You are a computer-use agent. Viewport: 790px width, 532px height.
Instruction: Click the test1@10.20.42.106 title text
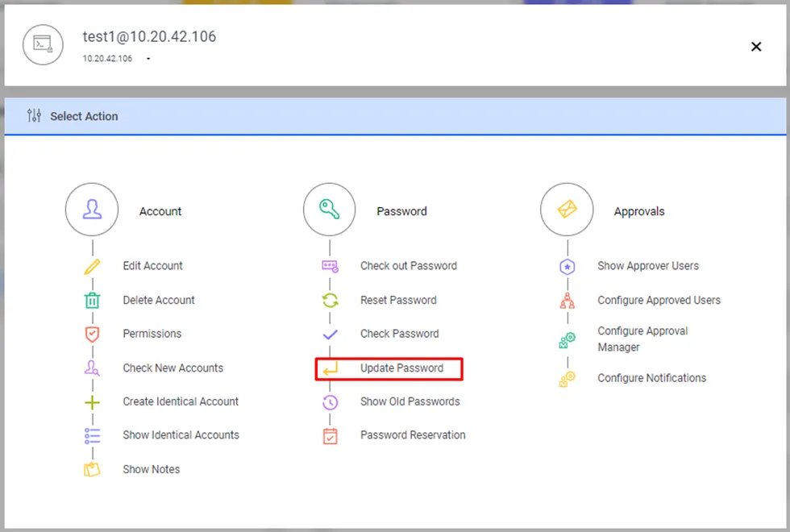click(149, 36)
